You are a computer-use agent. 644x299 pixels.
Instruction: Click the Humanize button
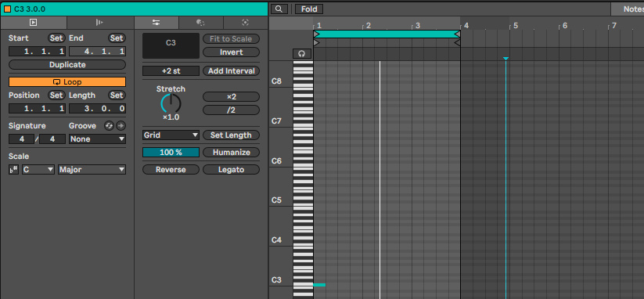pyautogui.click(x=232, y=153)
